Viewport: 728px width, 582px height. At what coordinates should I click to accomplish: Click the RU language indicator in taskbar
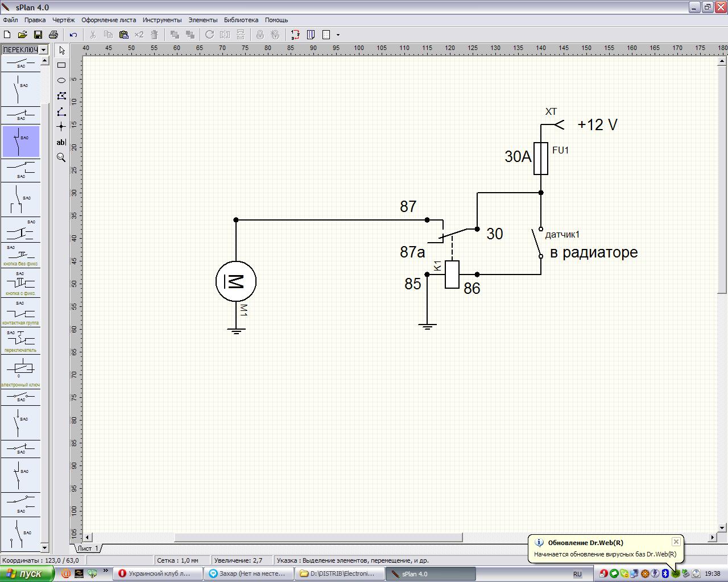click(x=577, y=574)
